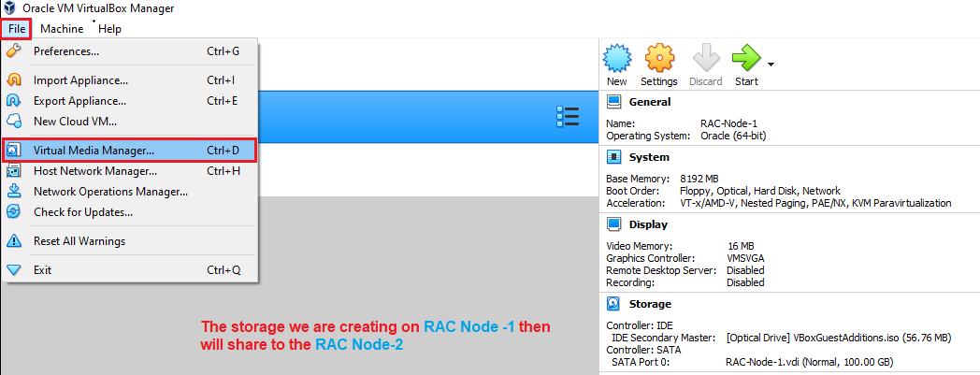Image resolution: width=980 pixels, height=375 pixels.
Task: Click the Host Network Manager icon
Action: [14, 170]
